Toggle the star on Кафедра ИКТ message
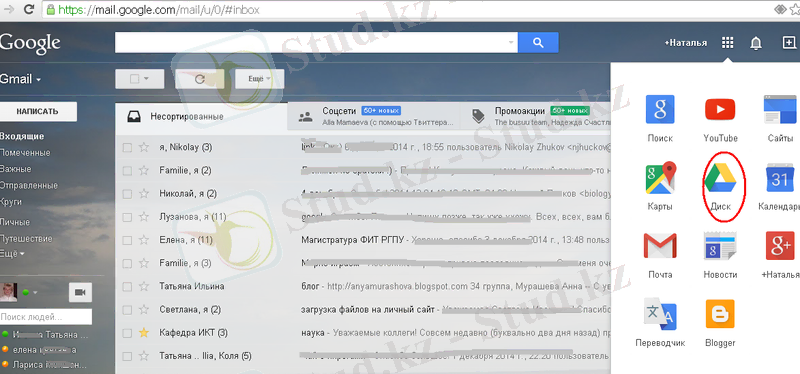Screen dimensions: 800x374 (x=144, y=333)
